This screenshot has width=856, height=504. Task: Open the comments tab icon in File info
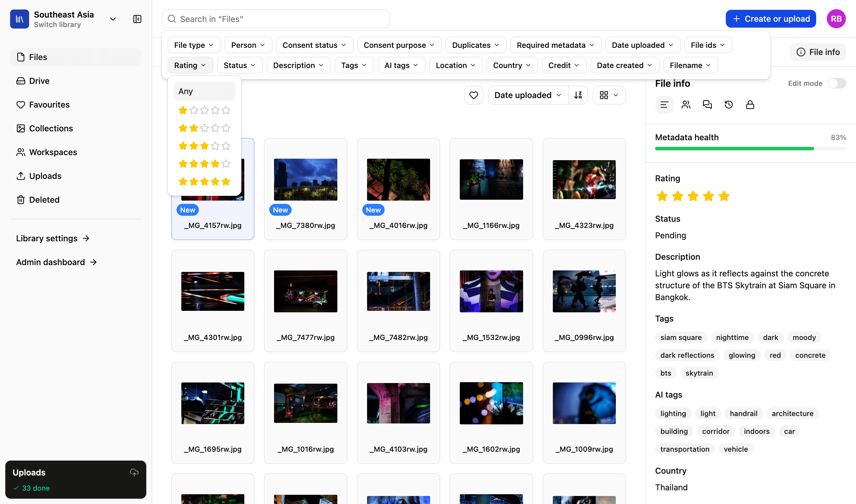(x=707, y=105)
